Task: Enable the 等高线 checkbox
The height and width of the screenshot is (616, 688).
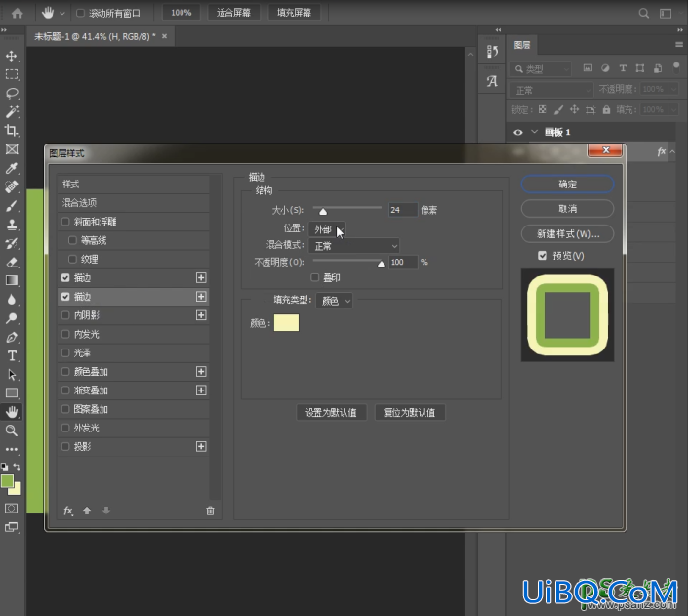Action: point(72,240)
